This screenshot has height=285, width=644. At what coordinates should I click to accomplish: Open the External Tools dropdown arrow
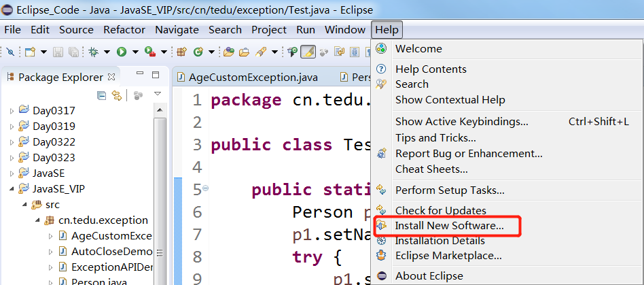coord(164,52)
